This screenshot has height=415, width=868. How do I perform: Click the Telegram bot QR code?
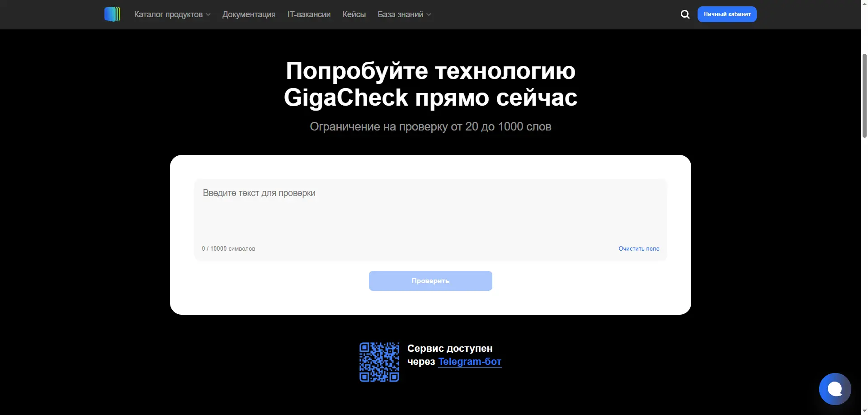pyautogui.click(x=379, y=362)
